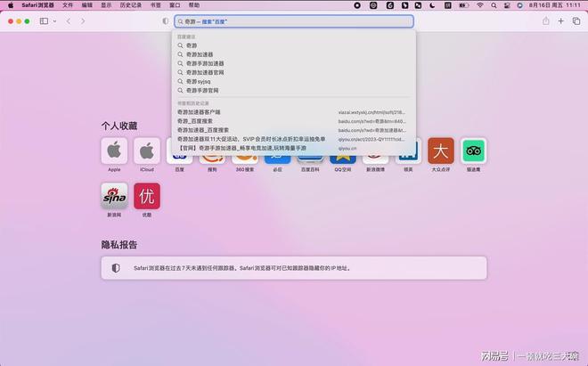Open Control Center in the menu bar
The image size is (588, 366).
click(x=507, y=5)
